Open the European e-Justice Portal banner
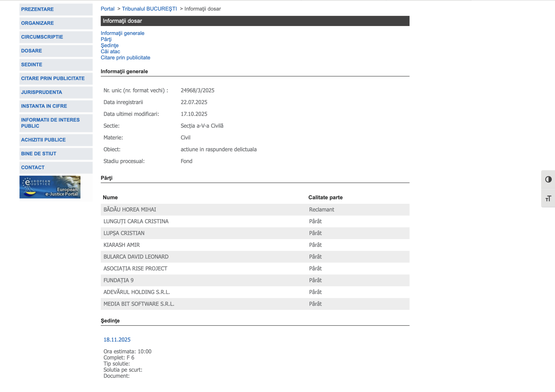555x392 pixels. click(x=50, y=187)
